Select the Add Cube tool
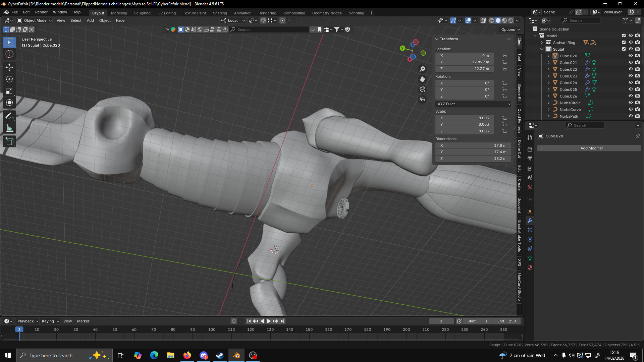Screen dimensions: 644x362 tap(9, 141)
